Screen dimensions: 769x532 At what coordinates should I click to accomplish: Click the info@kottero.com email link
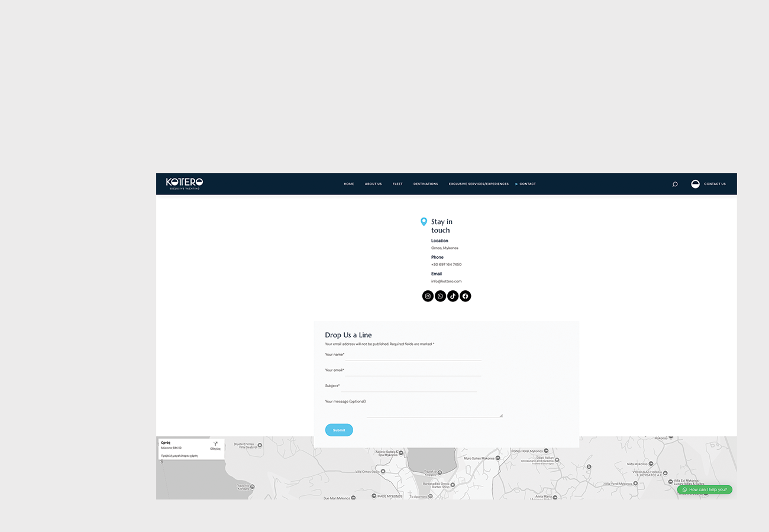[x=446, y=281]
